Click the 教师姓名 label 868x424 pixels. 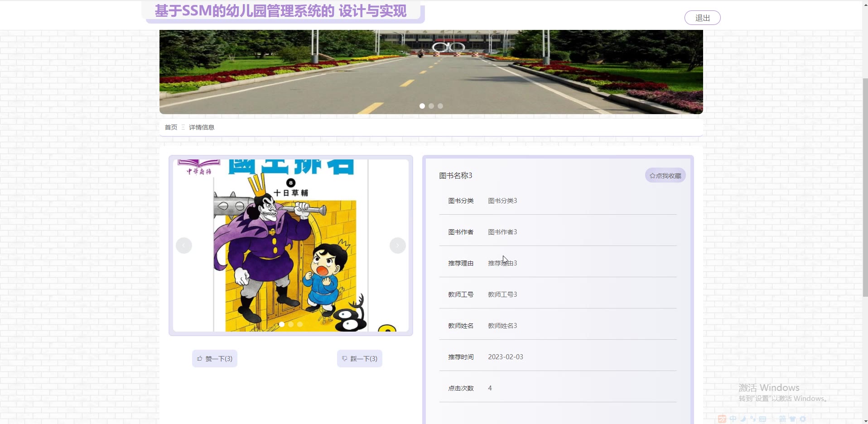coord(461,326)
